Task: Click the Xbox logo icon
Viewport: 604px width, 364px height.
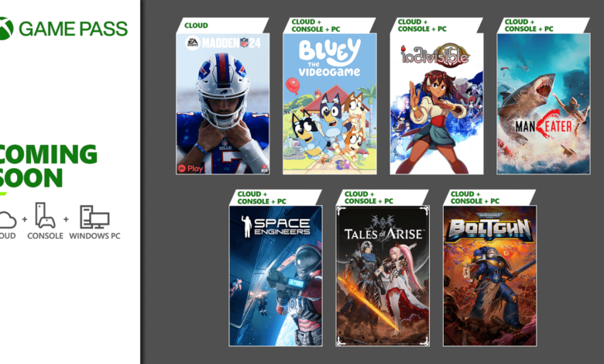Action: pos(5,29)
